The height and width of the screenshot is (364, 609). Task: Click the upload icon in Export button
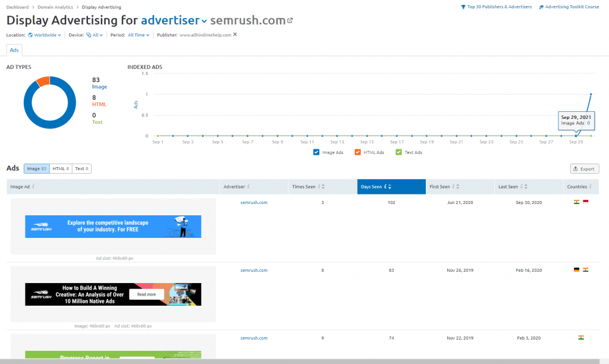coord(576,168)
